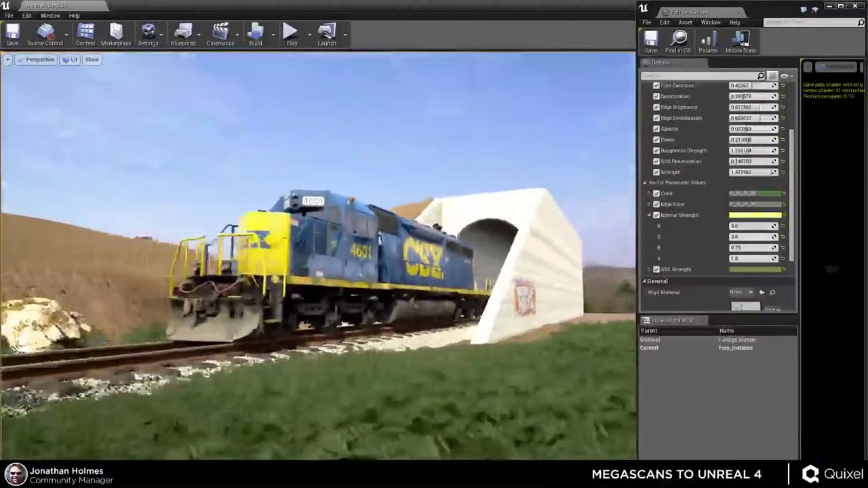Click the viewport Show button
Image resolution: width=868 pixels, height=488 pixels.
pyautogui.click(x=92, y=60)
